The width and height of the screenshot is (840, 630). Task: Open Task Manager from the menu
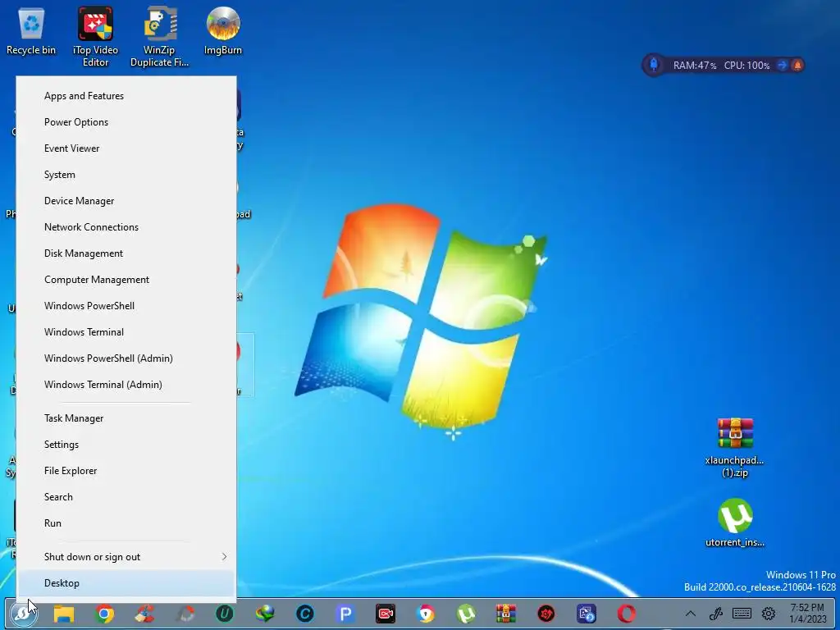click(126, 418)
